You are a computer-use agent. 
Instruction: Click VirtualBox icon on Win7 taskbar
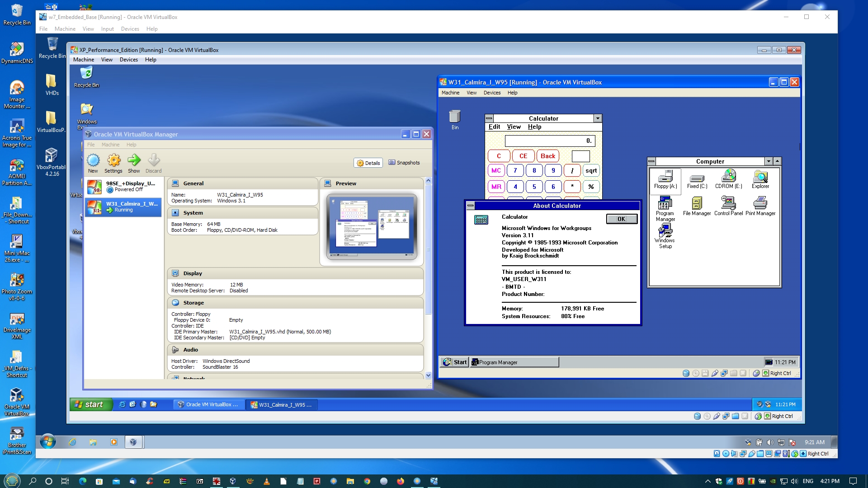(x=133, y=442)
